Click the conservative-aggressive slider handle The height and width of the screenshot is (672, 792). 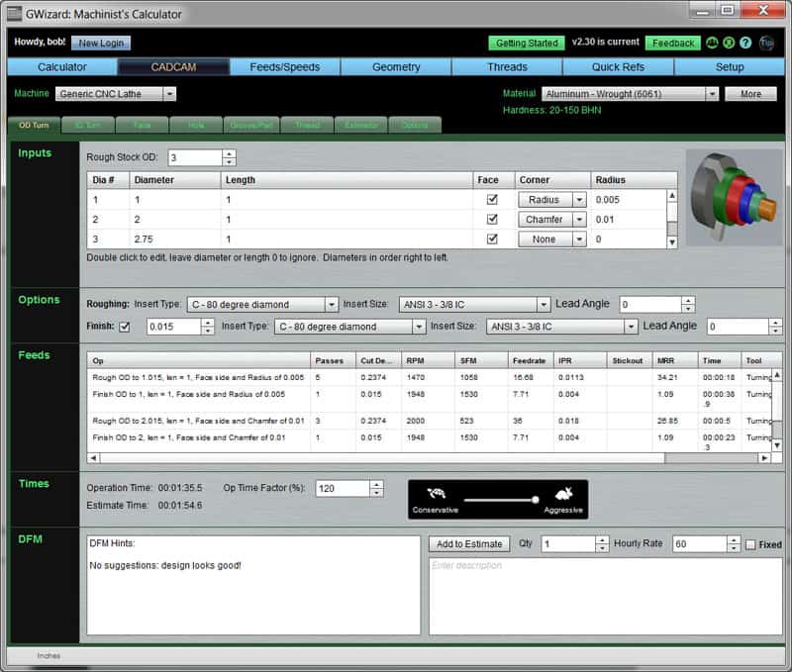pos(536,500)
